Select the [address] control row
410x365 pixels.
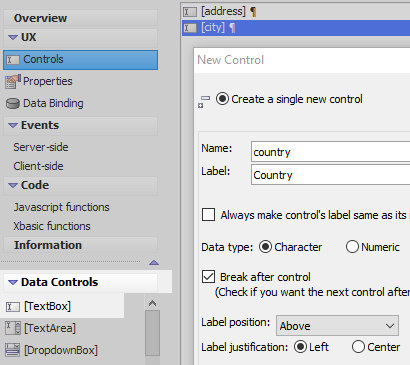(296, 12)
